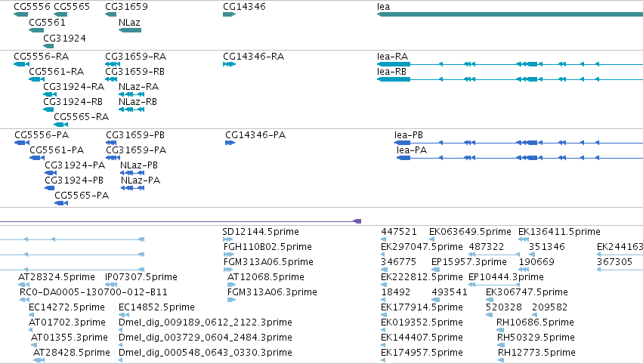Viewport: 643px width, 364px height.
Task: Click the CG31924-PA protein label
Action: pos(75,165)
